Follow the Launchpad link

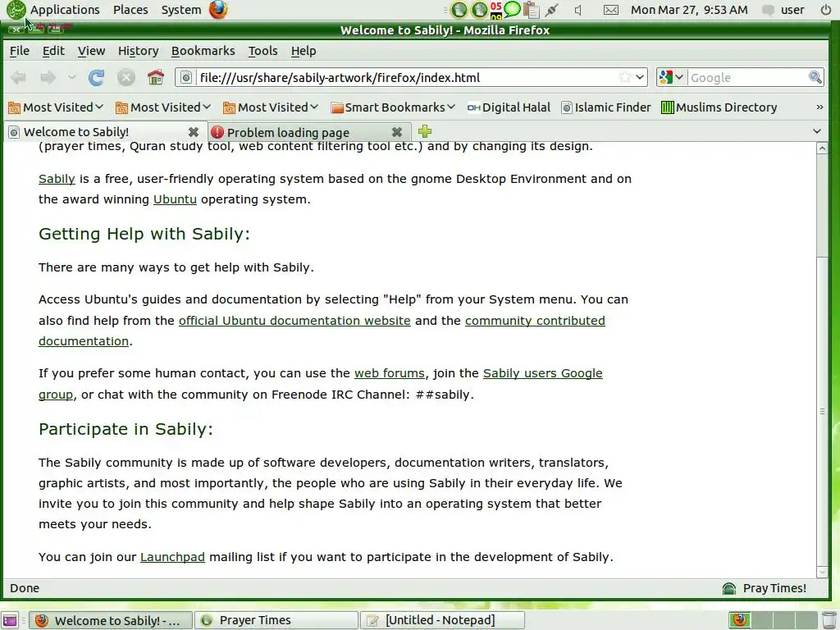172,557
